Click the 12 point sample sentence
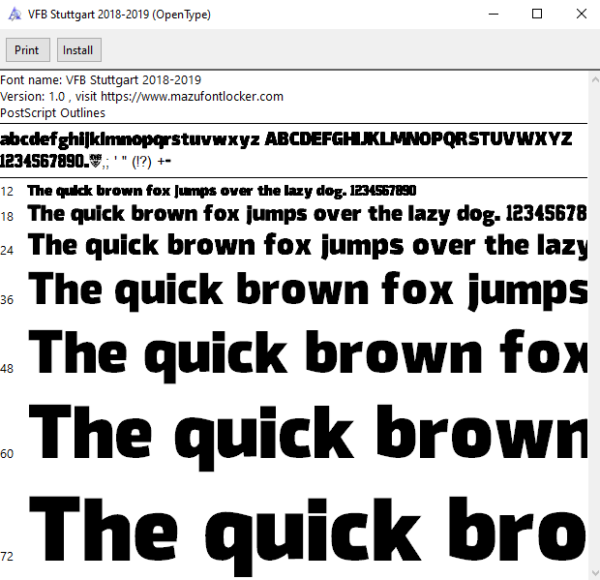This screenshot has width=600, height=580. pos(222,191)
